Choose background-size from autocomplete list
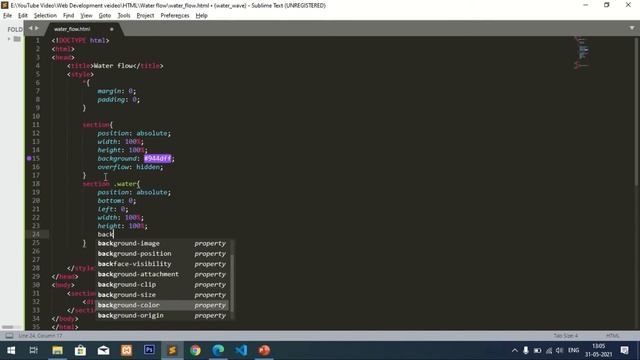640x360 pixels. point(162,295)
